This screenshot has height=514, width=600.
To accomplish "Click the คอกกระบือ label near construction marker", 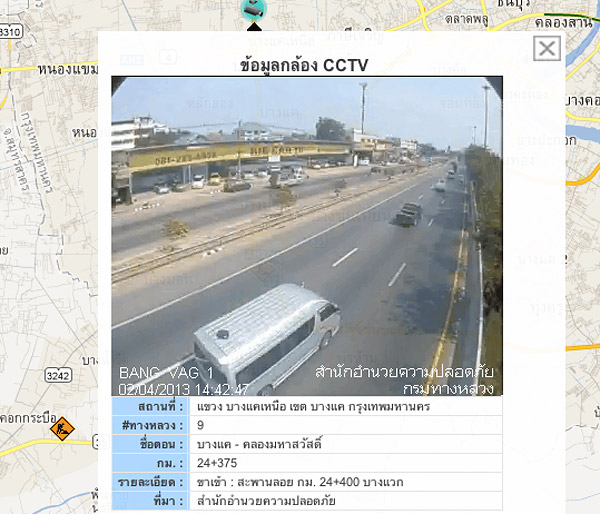I will (28, 418).
